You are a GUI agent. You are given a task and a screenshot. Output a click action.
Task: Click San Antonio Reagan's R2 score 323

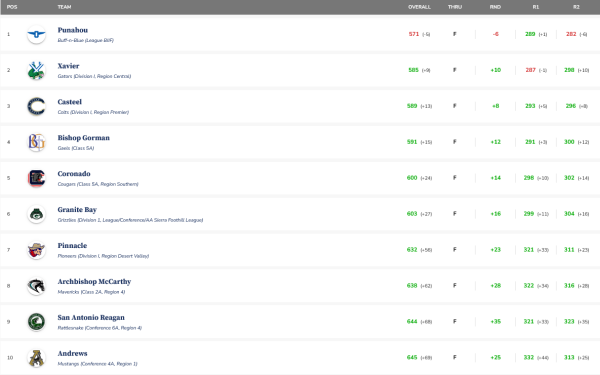click(x=569, y=322)
